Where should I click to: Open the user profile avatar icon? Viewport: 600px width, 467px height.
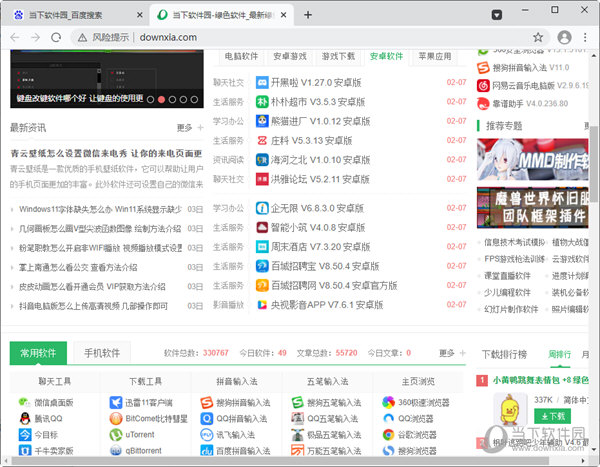[564, 38]
